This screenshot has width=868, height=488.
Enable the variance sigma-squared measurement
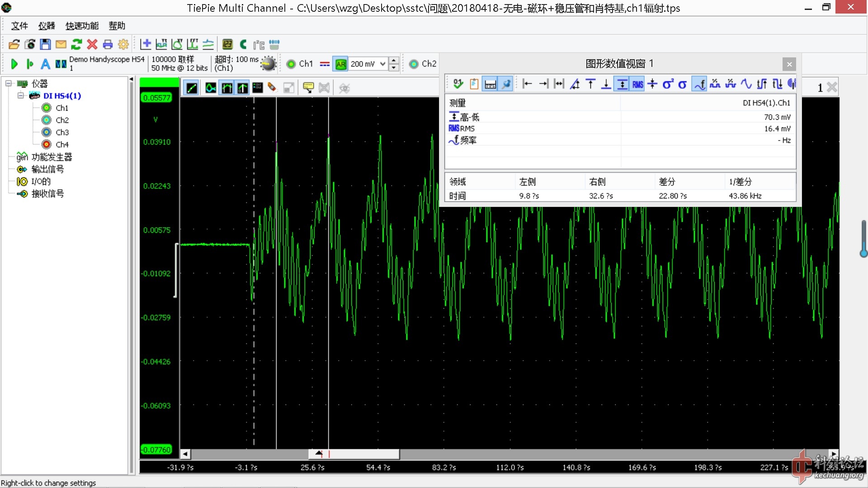click(668, 84)
